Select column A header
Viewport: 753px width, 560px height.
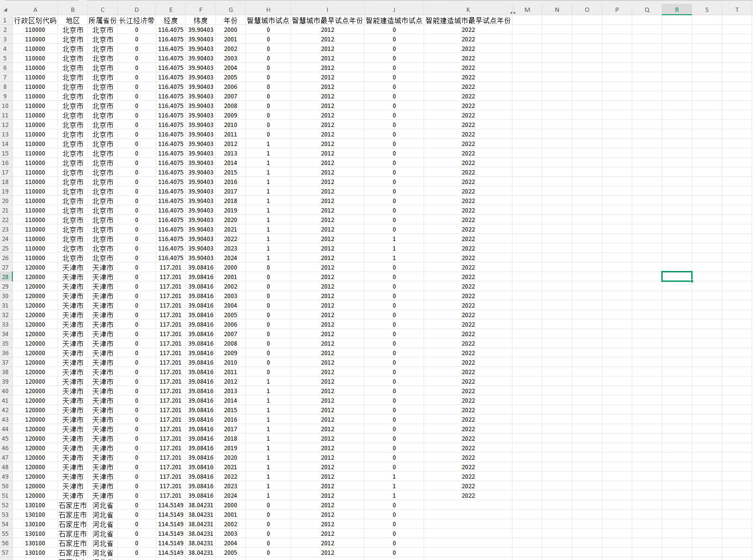(x=35, y=10)
